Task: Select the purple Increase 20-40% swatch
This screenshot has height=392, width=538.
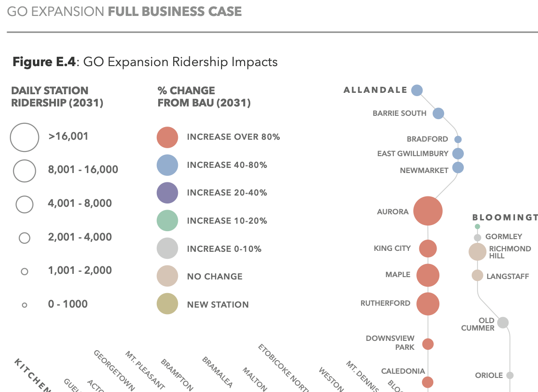Action: pyautogui.click(x=167, y=193)
